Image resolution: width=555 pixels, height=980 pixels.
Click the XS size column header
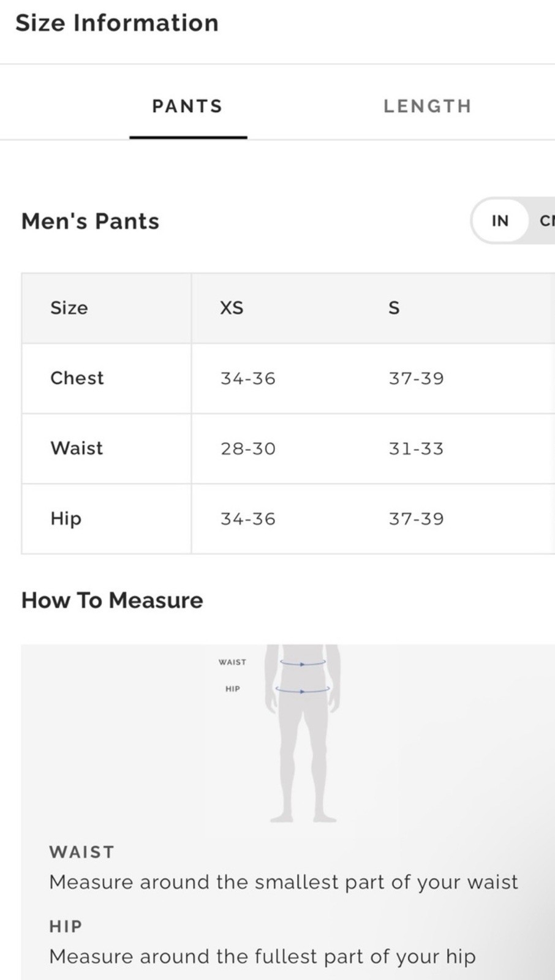pyautogui.click(x=232, y=307)
